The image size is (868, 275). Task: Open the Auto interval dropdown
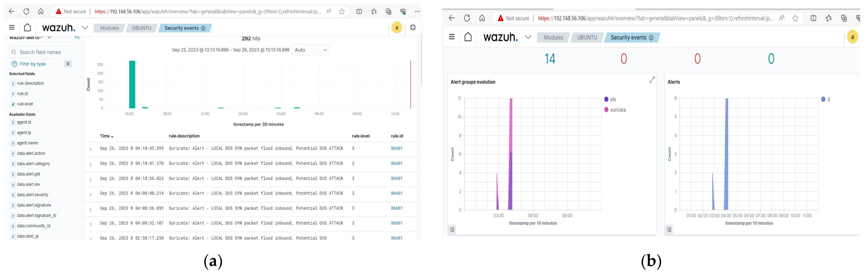(x=310, y=50)
